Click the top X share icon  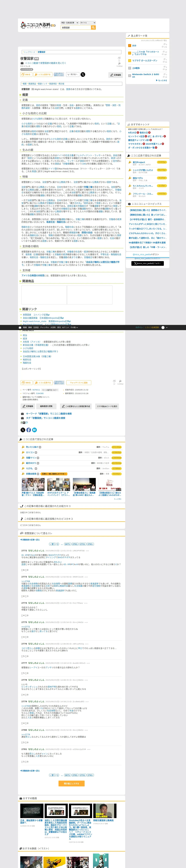[x=83, y=75]
